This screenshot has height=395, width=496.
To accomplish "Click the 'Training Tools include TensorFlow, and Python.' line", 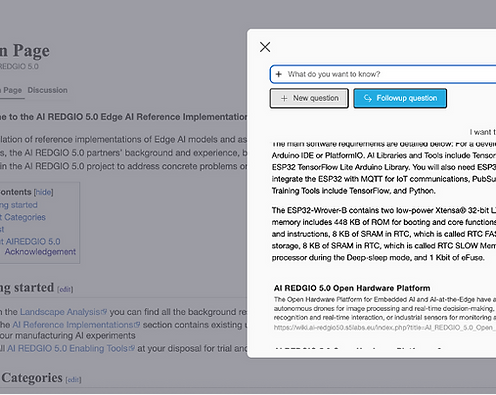I will [x=353, y=191].
